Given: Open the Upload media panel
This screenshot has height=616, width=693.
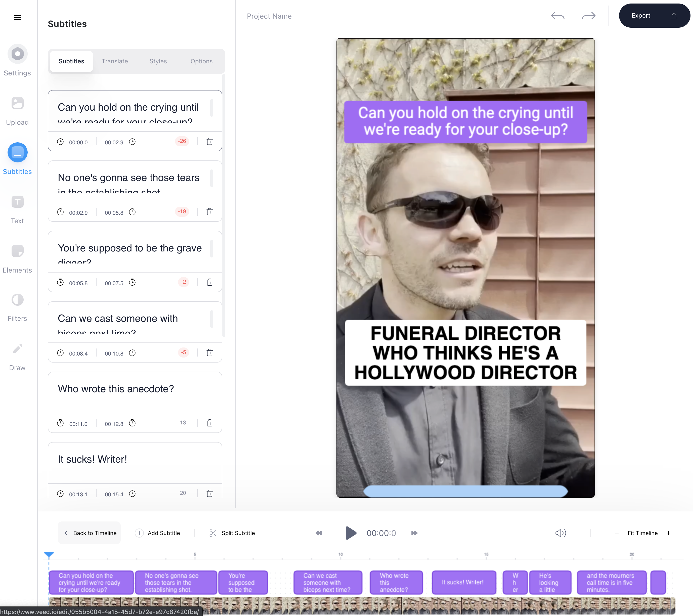Looking at the screenshot, I should pos(17,103).
